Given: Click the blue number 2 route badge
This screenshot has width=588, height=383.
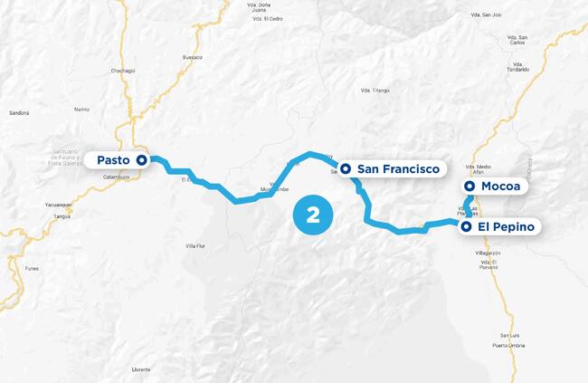Looking at the screenshot, I should tap(313, 215).
